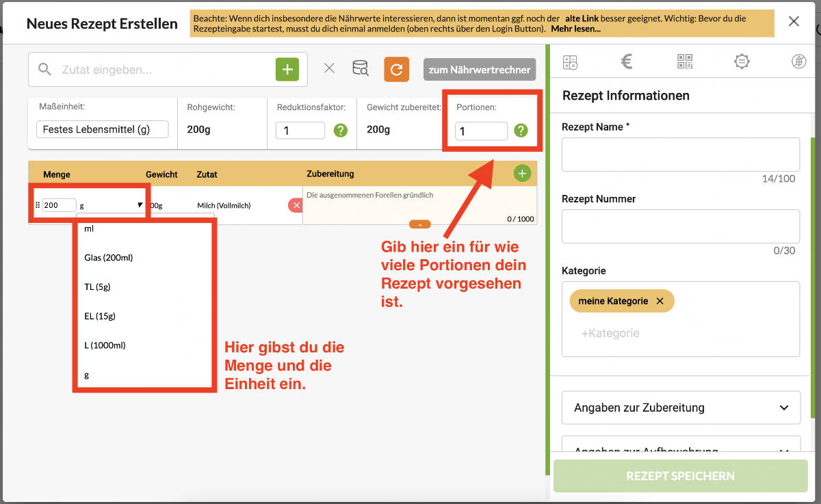
Task: Click the green plus button beside ingredient search
Action: pyautogui.click(x=287, y=69)
